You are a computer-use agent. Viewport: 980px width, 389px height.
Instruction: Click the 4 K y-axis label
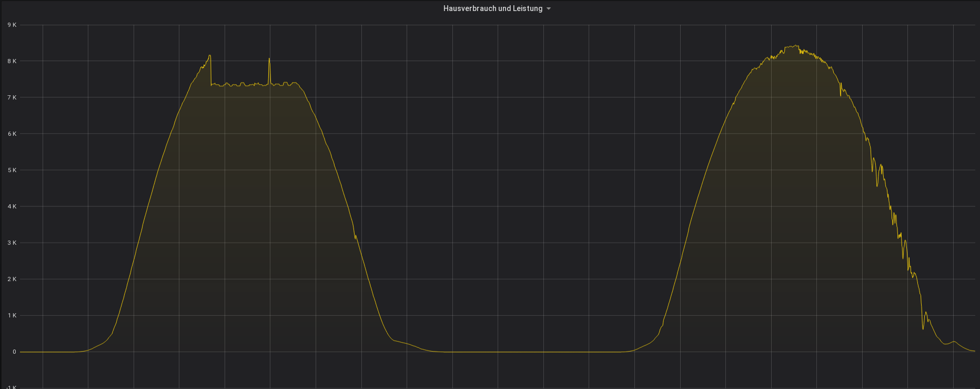point(12,206)
